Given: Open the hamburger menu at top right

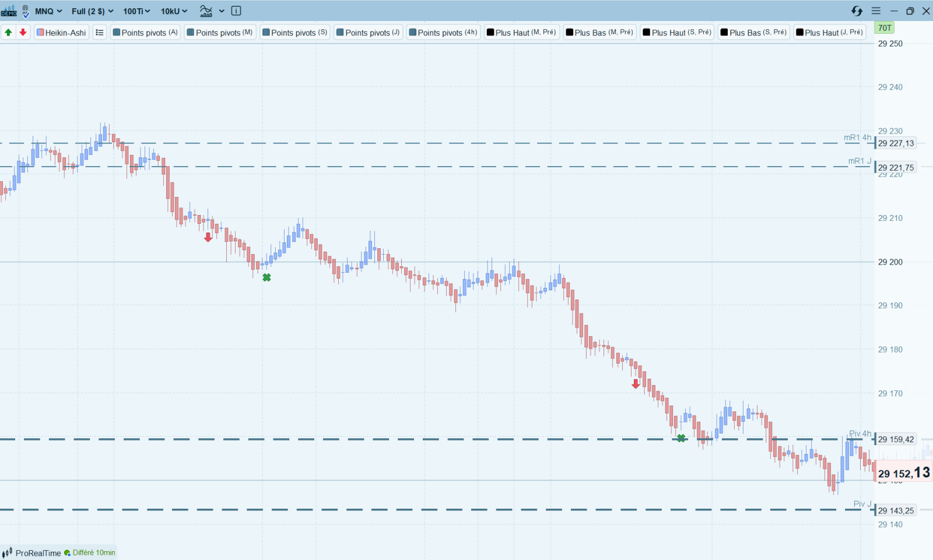Looking at the screenshot, I should (x=876, y=11).
